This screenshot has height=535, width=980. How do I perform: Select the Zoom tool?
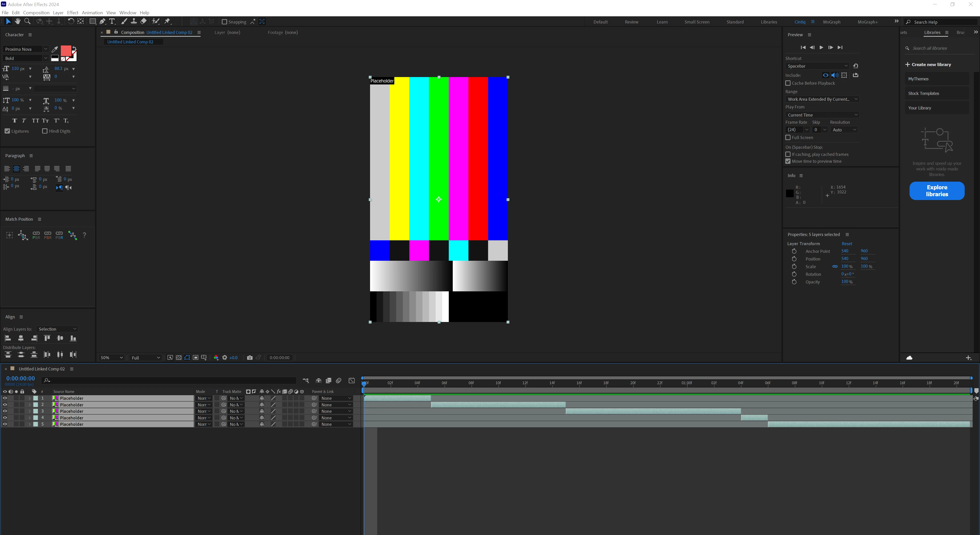click(x=27, y=21)
